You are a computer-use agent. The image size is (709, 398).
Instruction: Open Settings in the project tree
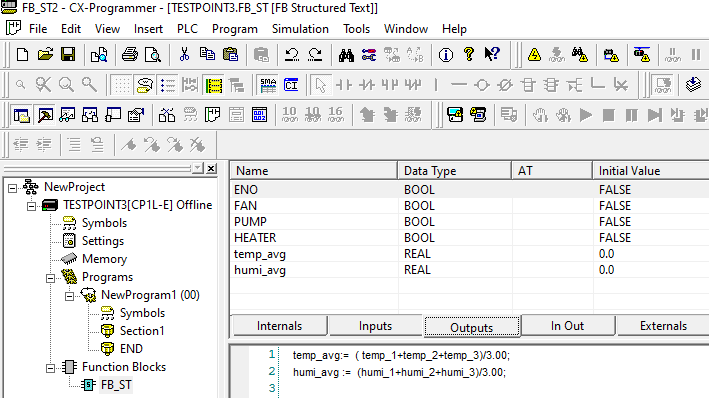[103, 241]
